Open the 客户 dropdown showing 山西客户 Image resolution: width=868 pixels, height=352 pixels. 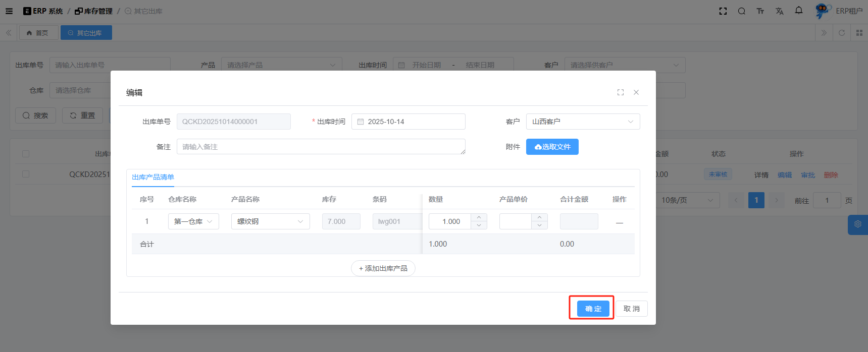[x=583, y=122]
